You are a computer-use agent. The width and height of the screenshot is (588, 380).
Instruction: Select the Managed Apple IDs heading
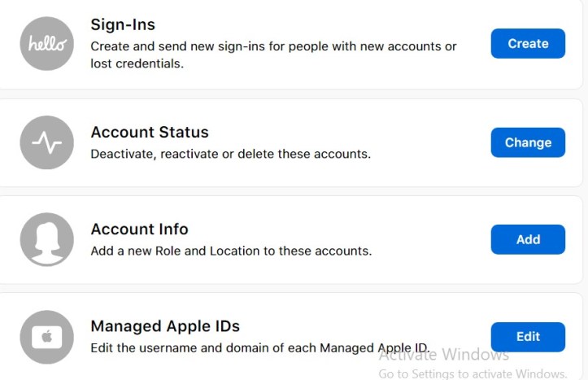[165, 326]
